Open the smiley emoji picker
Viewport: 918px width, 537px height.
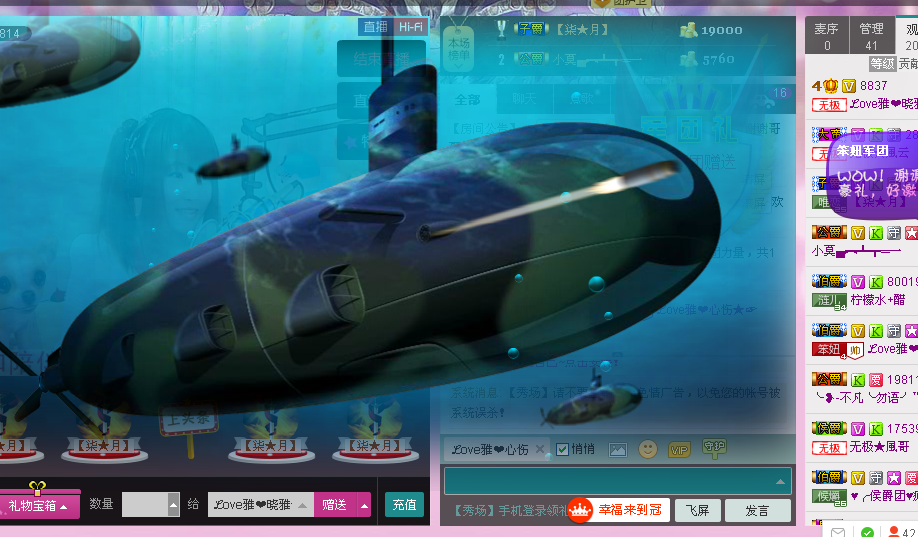click(648, 449)
